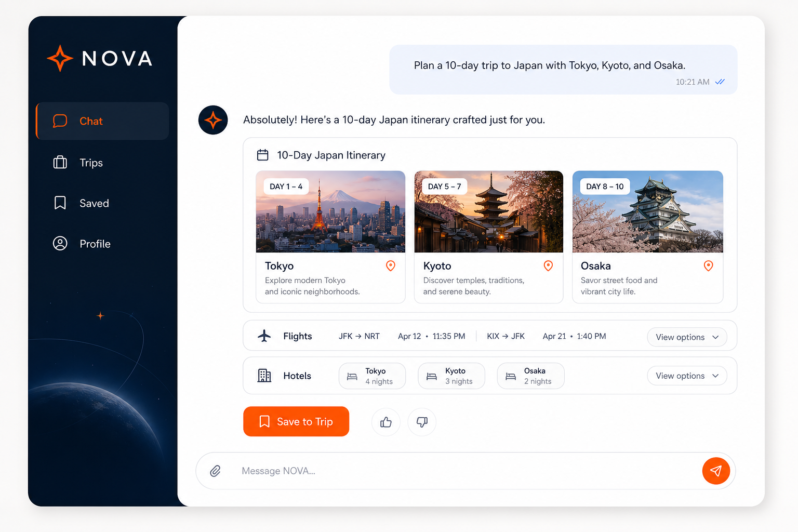Select the DAY 1 – 4 badge
Image resolution: width=798 pixels, height=532 pixels.
(286, 187)
